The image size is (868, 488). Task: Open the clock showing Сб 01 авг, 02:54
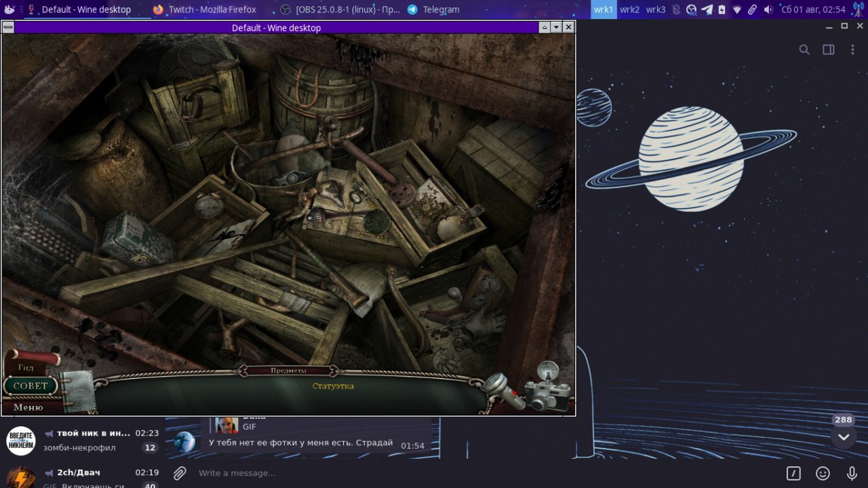(x=813, y=10)
